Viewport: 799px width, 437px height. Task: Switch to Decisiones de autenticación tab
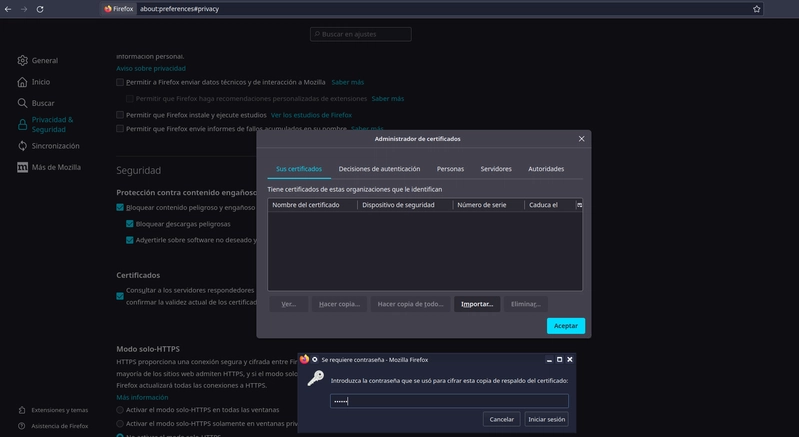point(379,169)
